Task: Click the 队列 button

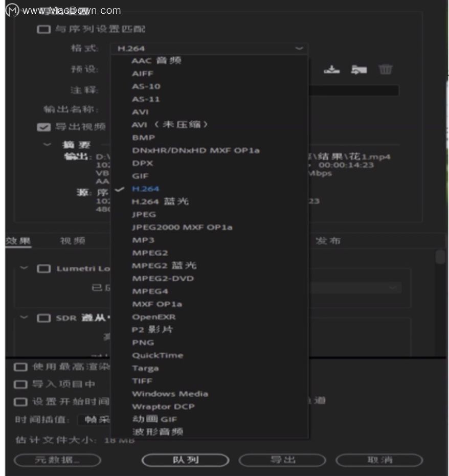Action: (186, 460)
